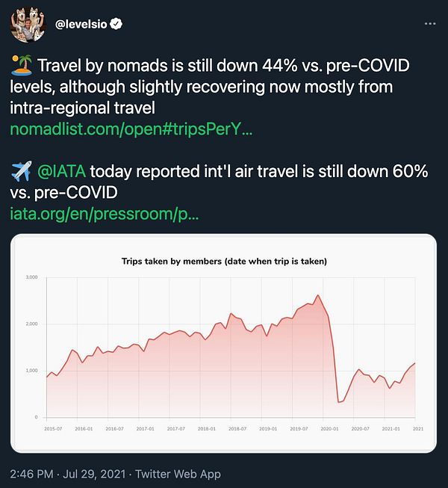This screenshot has height=488, width=448.
Task: Click the 2020-01 x-axis label
Action: point(329,429)
